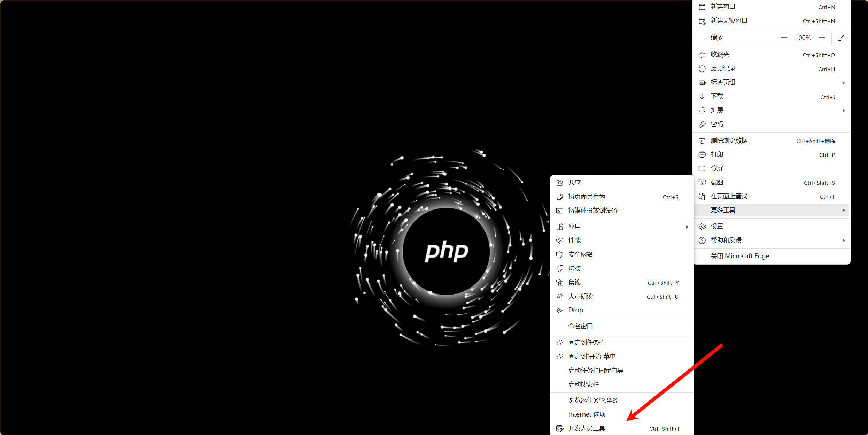This screenshot has height=435, width=868.
Task: Click the Share (共享) icon
Action: [560, 183]
